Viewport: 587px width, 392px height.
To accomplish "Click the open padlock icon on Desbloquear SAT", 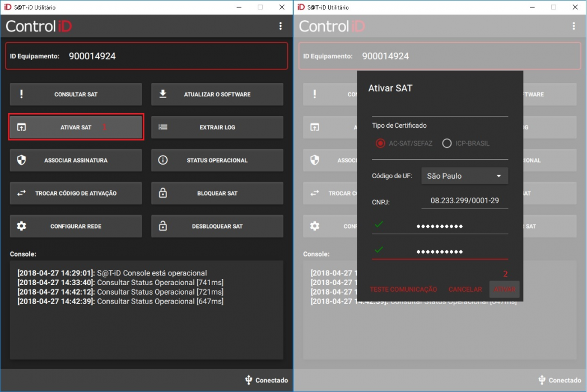I will pos(163,226).
